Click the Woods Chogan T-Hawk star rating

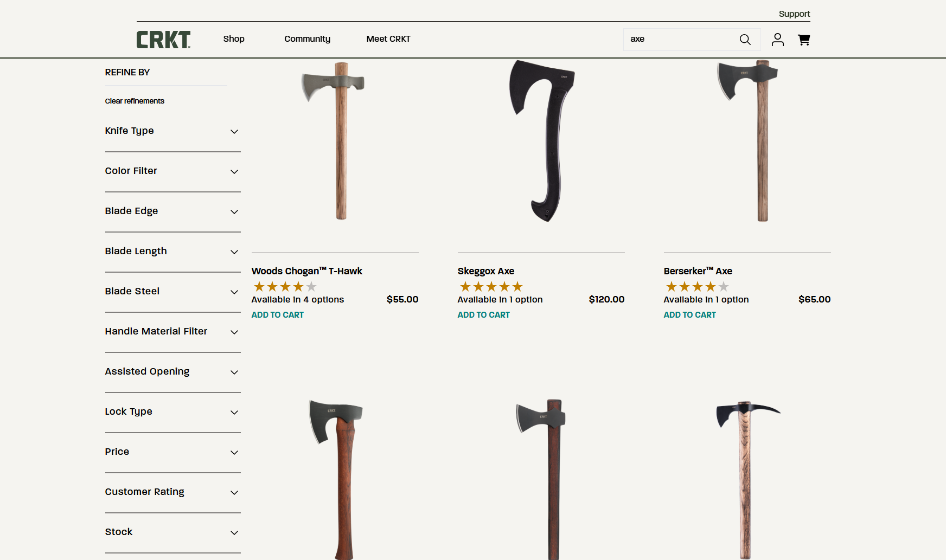(x=285, y=287)
